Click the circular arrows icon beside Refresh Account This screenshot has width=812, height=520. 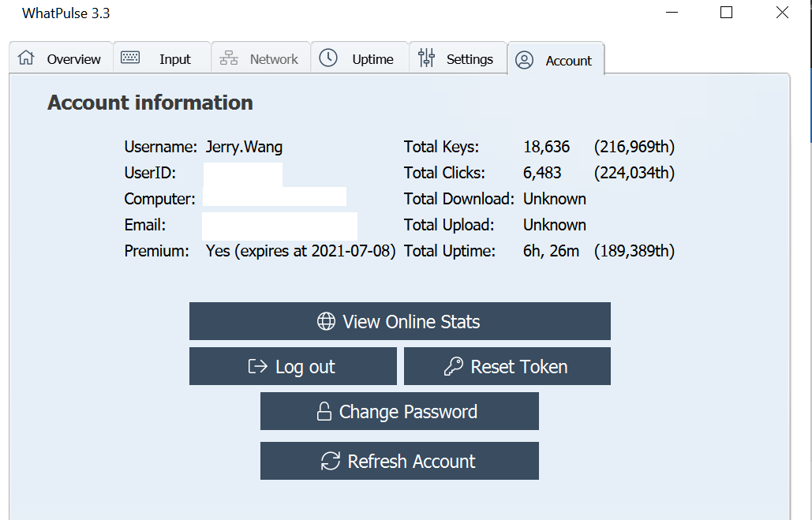point(331,461)
